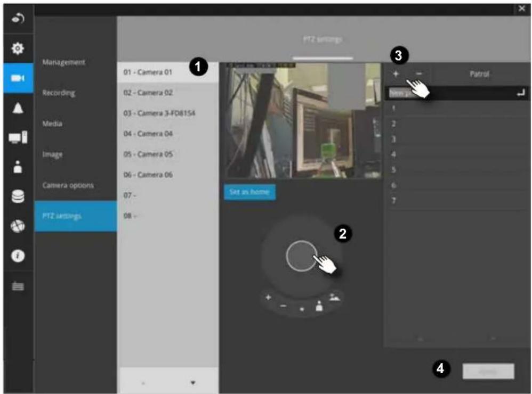
Task: Select 03 - Camera 3-FD8154 in list
Action: point(168,113)
